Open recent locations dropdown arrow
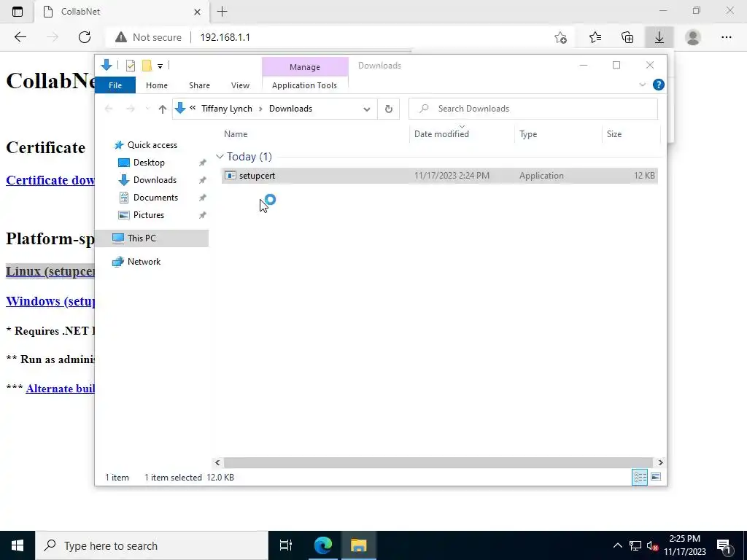This screenshot has width=747, height=560. (147, 109)
